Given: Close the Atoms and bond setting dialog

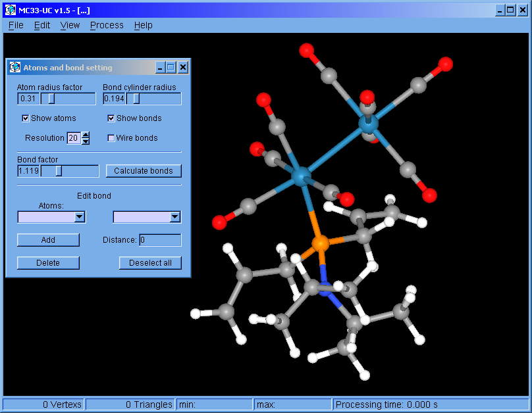Looking at the screenshot, I should click(183, 67).
